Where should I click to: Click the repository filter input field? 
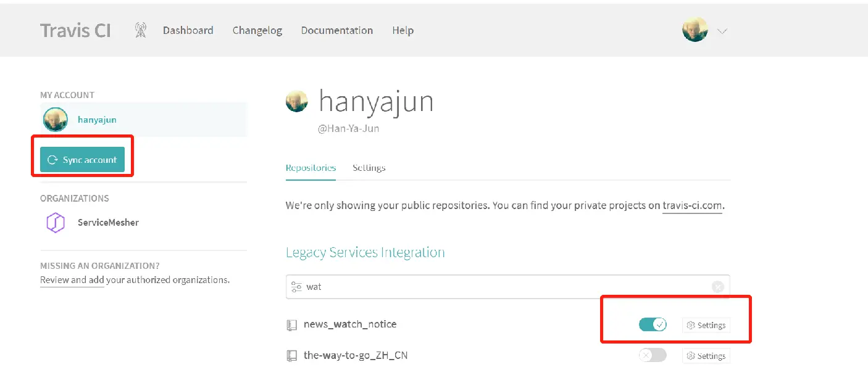(x=507, y=287)
